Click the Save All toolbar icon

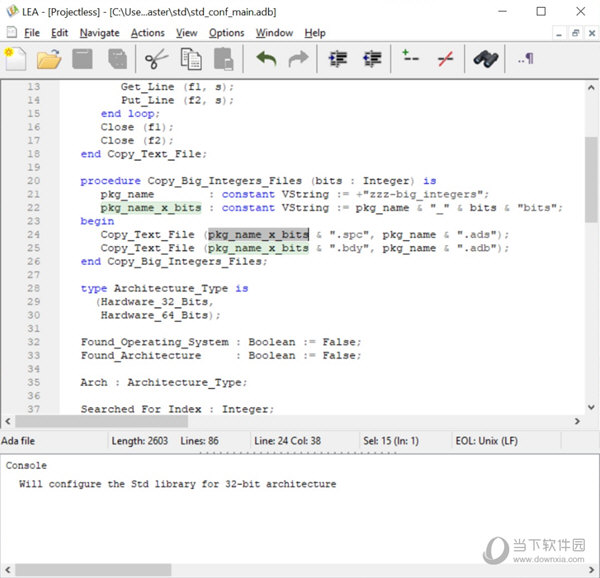pos(117,59)
